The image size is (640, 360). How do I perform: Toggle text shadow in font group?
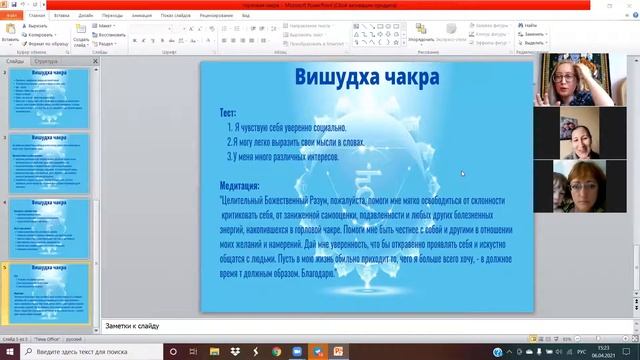[162, 40]
